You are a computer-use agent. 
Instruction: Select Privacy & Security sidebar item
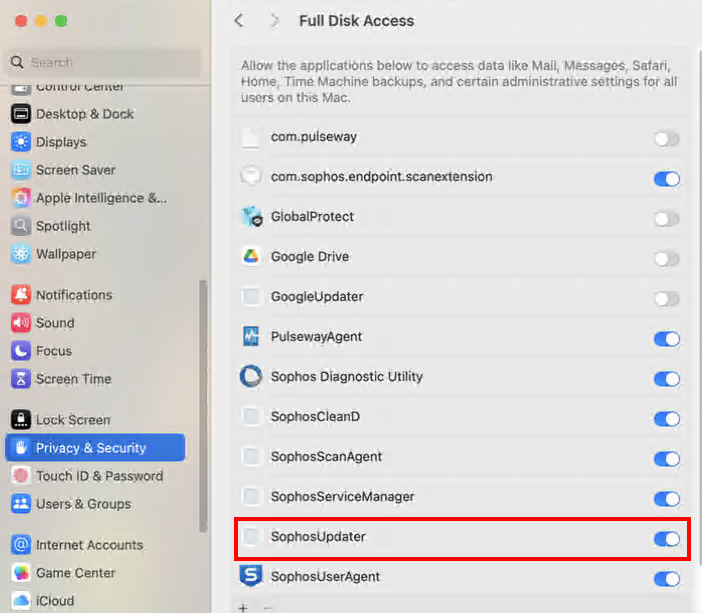(95, 448)
